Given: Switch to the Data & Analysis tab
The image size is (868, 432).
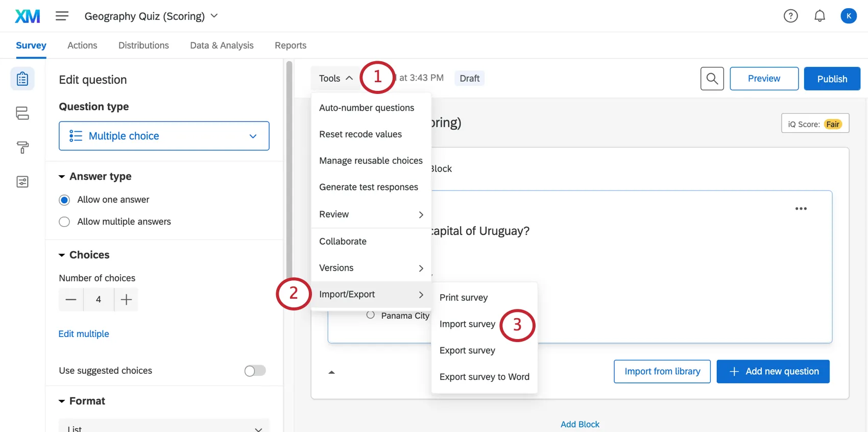Looking at the screenshot, I should click(x=222, y=45).
